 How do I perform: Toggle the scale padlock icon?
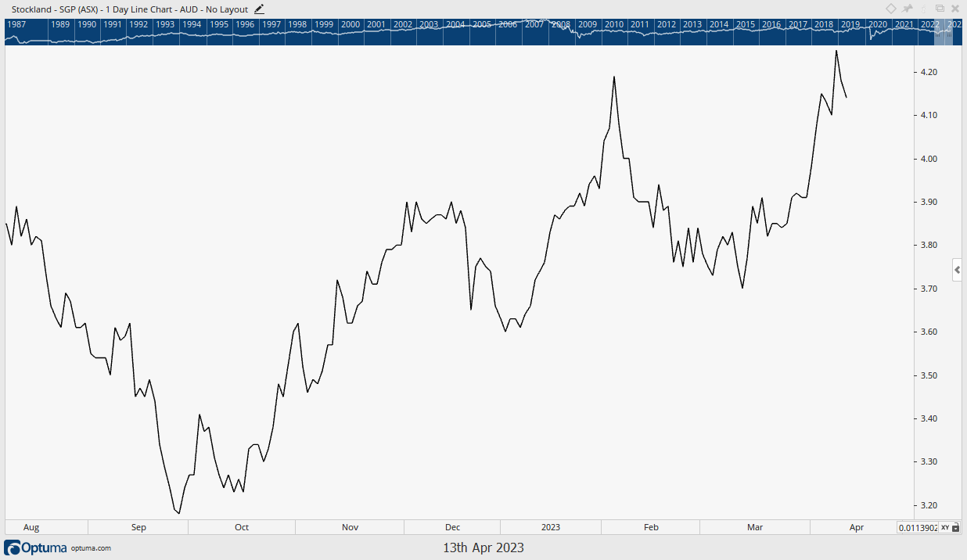955,528
